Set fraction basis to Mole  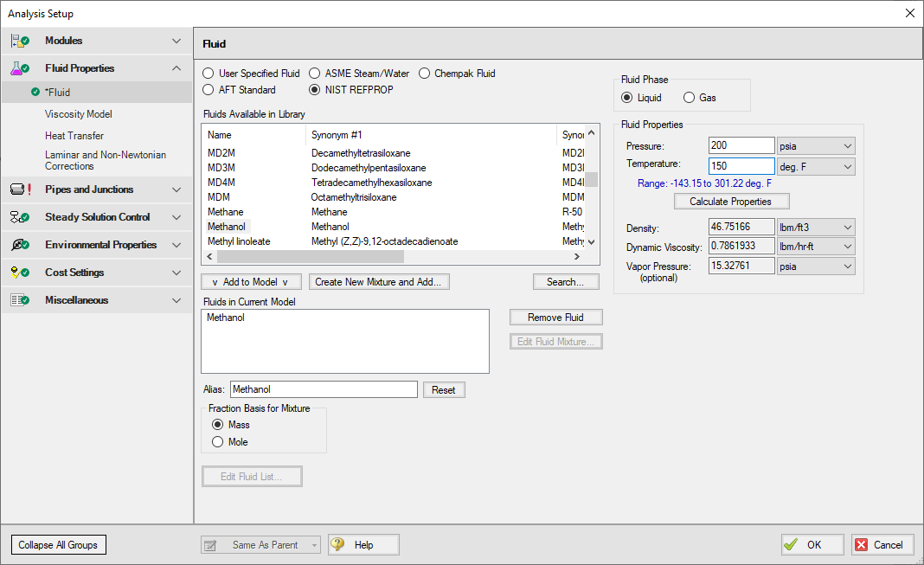pyautogui.click(x=217, y=442)
